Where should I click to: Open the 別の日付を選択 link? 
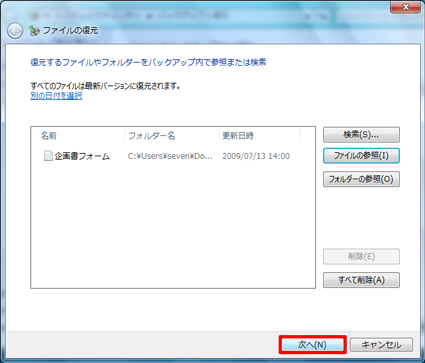56,96
